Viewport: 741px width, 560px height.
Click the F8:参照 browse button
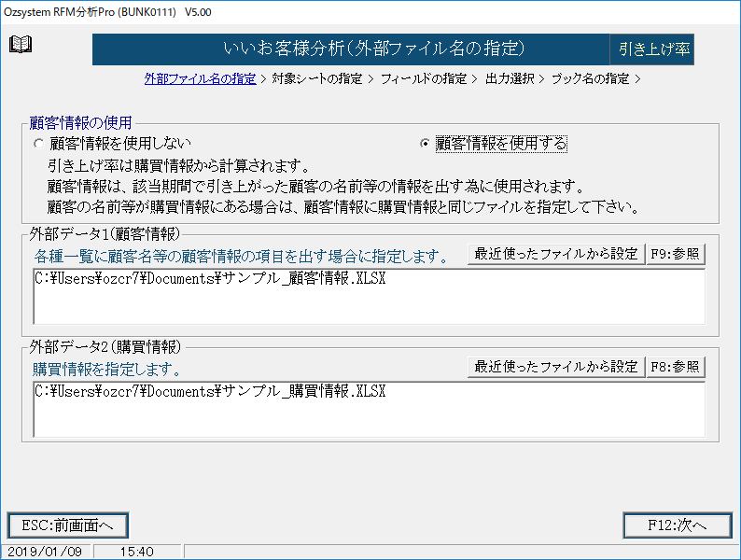[676, 367]
